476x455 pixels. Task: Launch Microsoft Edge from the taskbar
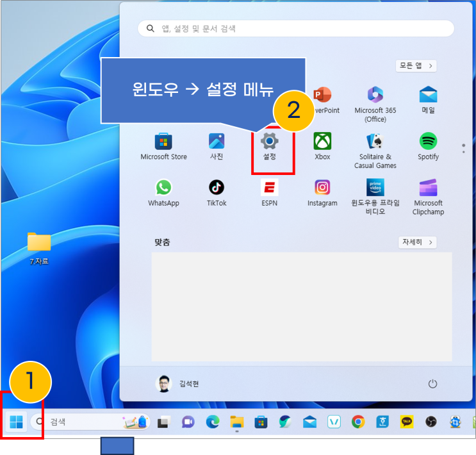pos(213,422)
